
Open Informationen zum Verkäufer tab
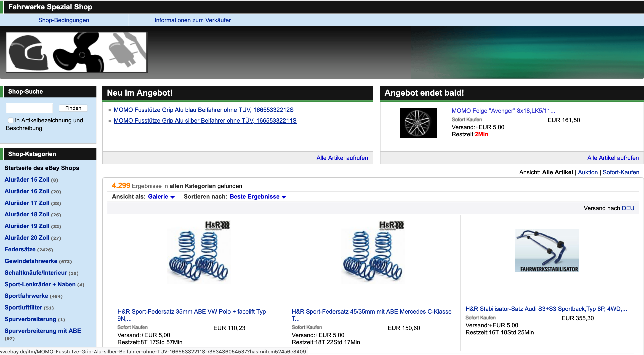pos(192,20)
